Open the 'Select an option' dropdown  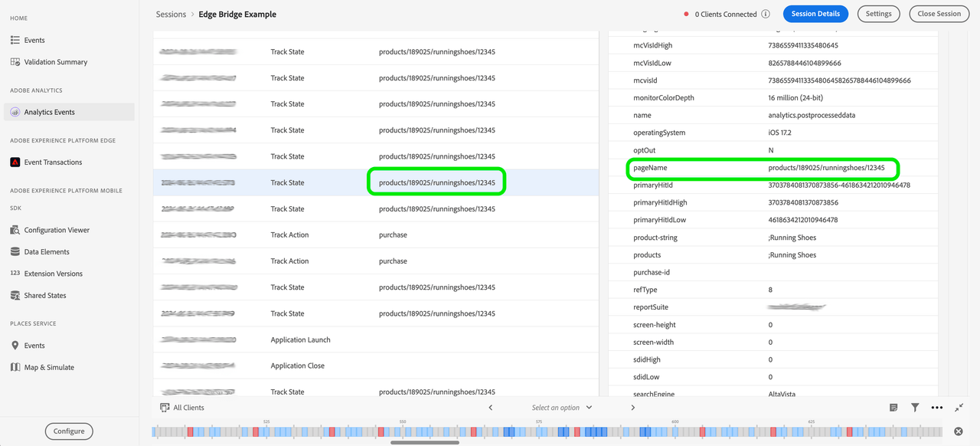coord(562,408)
